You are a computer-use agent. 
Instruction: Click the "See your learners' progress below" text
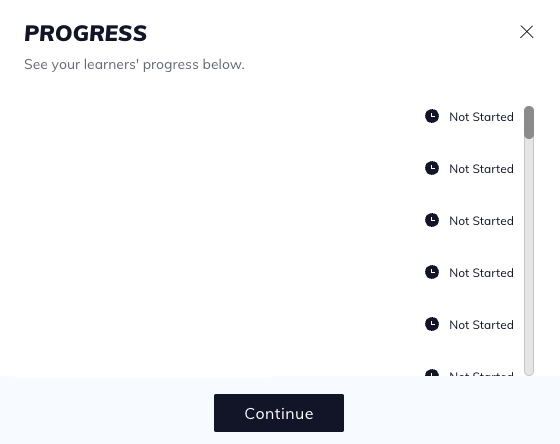[x=134, y=65]
